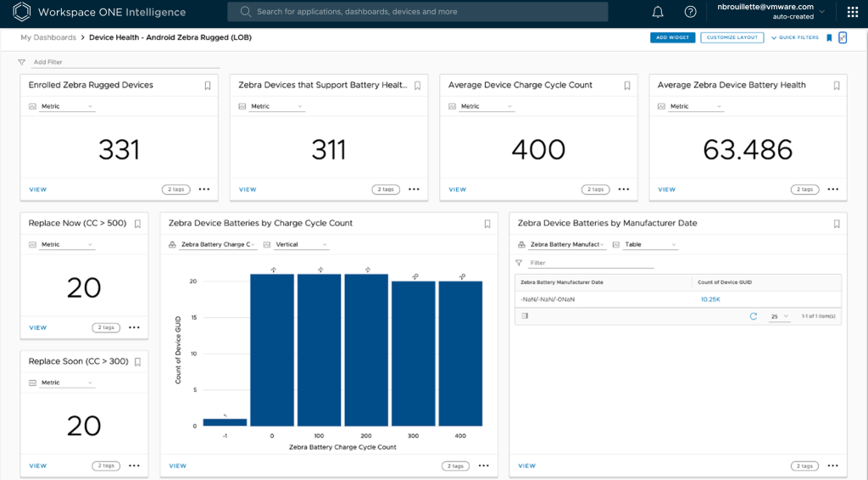The height and width of the screenshot is (480, 868).
Task: Click the top search field
Action: click(417, 12)
